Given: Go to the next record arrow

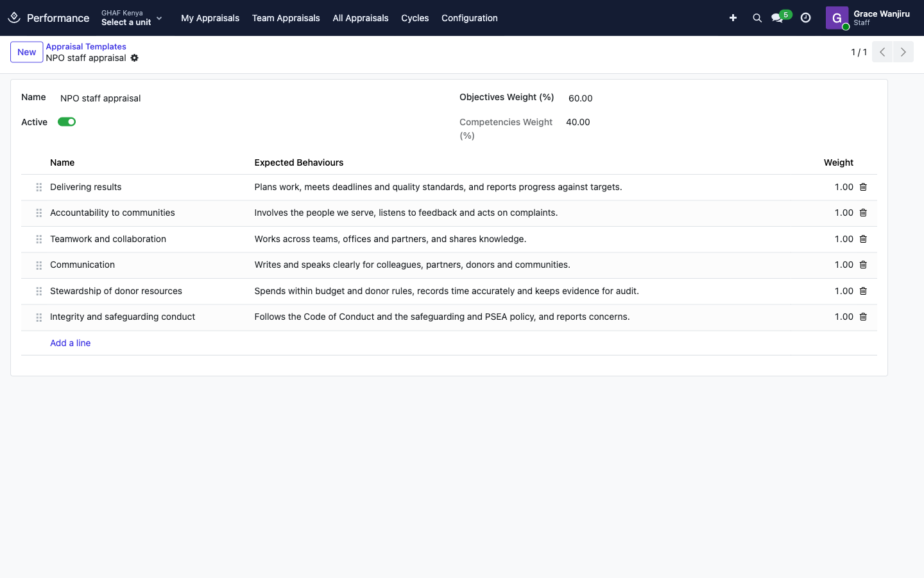Looking at the screenshot, I should [x=903, y=52].
